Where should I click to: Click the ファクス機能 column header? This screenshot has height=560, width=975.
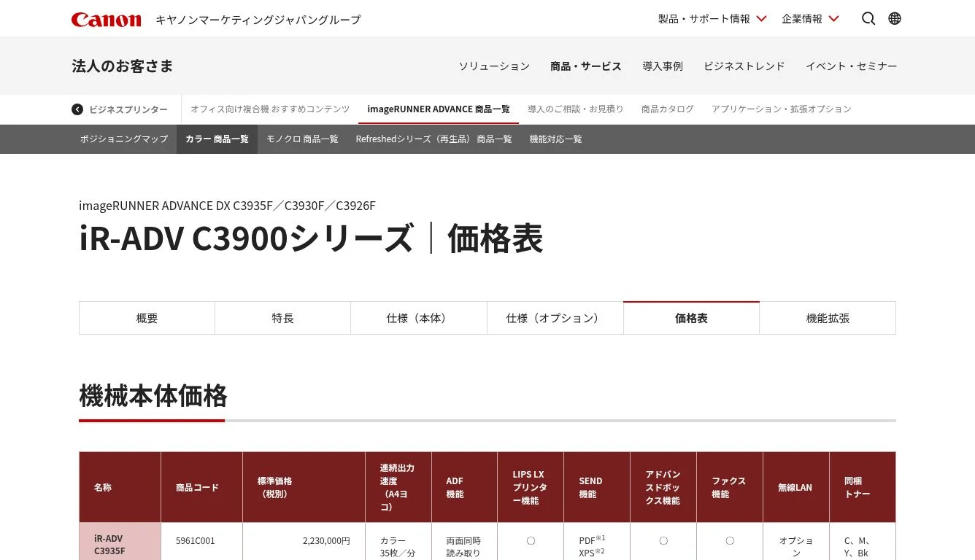pyautogui.click(x=730, y=487)
